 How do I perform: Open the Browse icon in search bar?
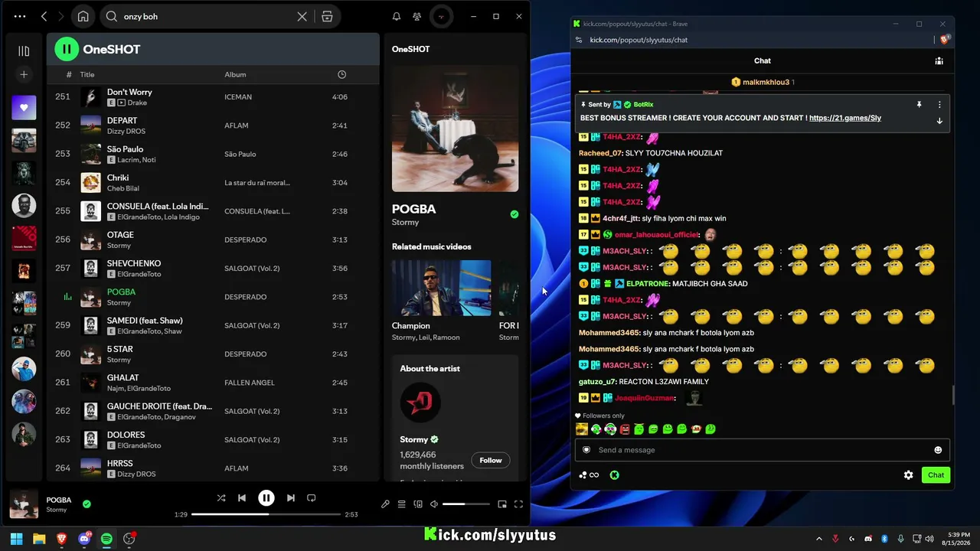tap(327, 16)
